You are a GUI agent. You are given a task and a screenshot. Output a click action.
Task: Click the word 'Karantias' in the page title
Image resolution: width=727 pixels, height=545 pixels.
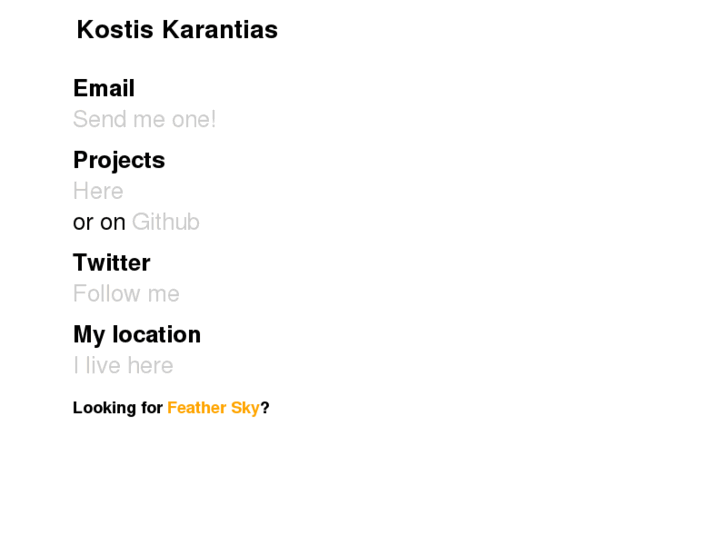tap(220, 30)
